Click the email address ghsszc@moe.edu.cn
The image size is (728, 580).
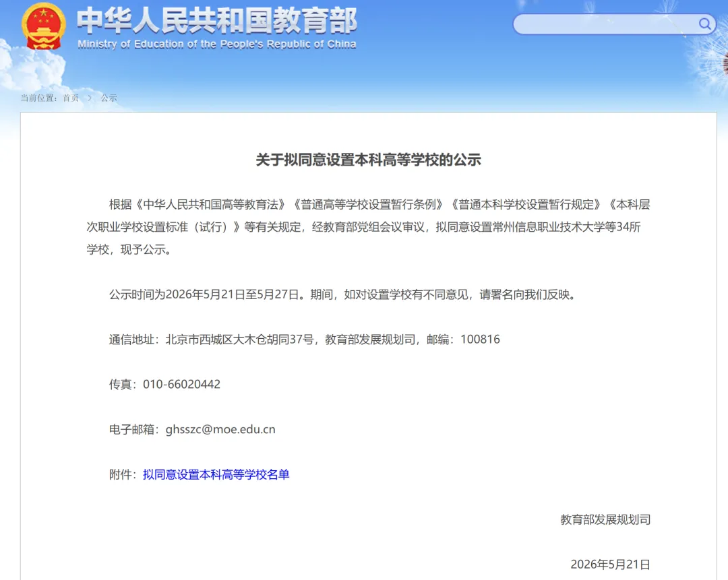pos(220,429)
